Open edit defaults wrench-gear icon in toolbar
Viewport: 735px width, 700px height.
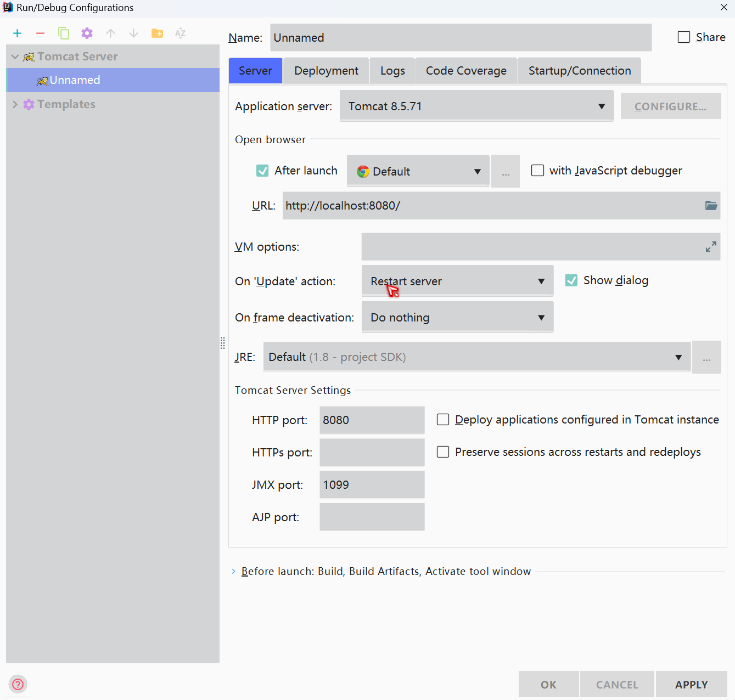click(x=87, y=33)
